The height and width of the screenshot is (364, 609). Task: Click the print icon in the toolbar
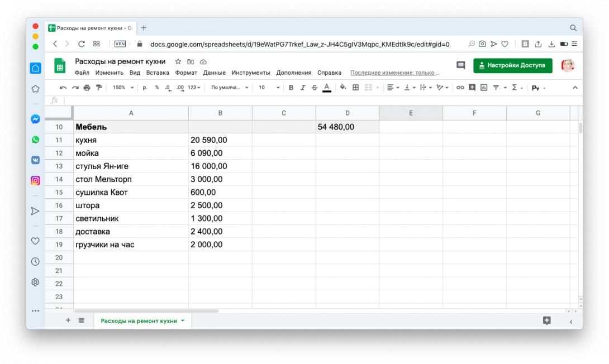[x=87, y=88]
